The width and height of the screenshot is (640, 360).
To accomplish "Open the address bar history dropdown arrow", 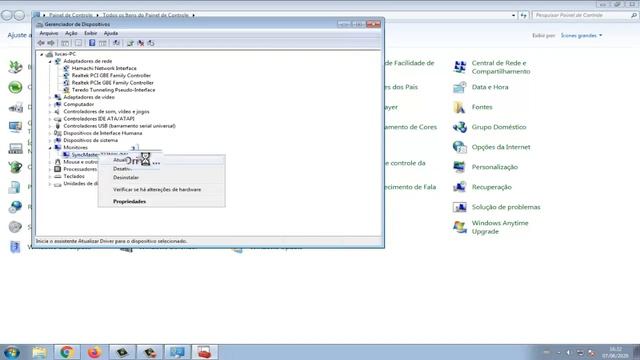I will point(513,15).
